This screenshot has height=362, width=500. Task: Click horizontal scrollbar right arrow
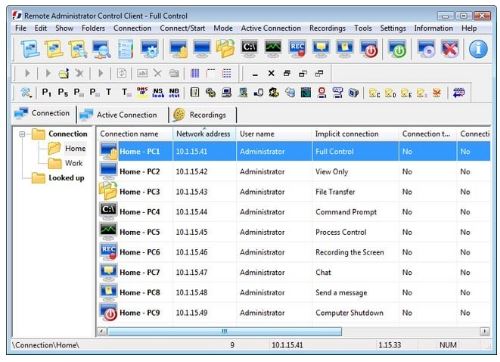[x=484, y=331]
